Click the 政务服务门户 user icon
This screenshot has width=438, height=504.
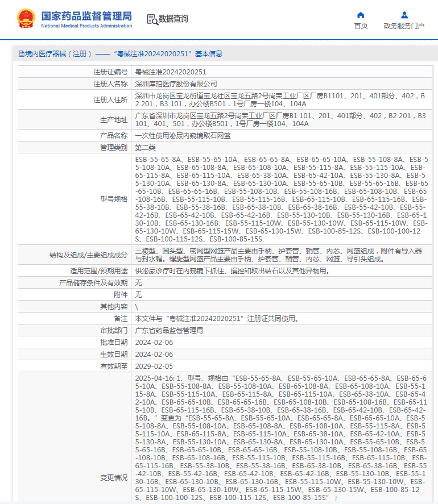404,15
